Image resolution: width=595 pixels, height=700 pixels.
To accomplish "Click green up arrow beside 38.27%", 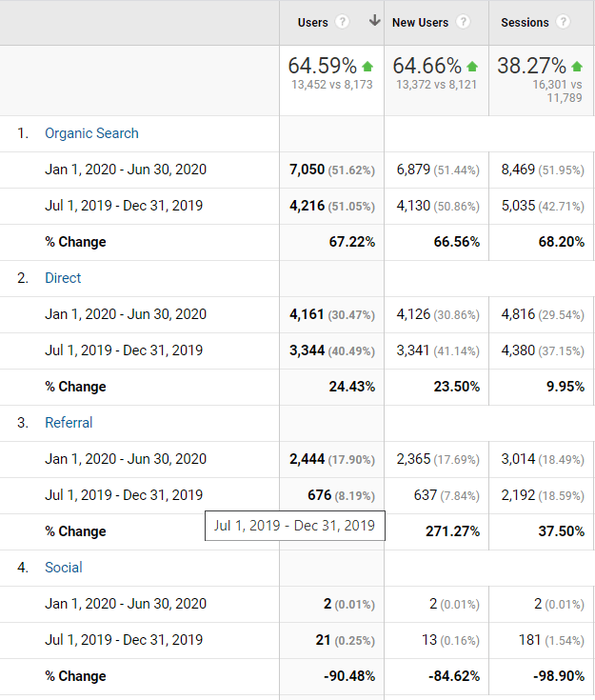I will [576, 67].
